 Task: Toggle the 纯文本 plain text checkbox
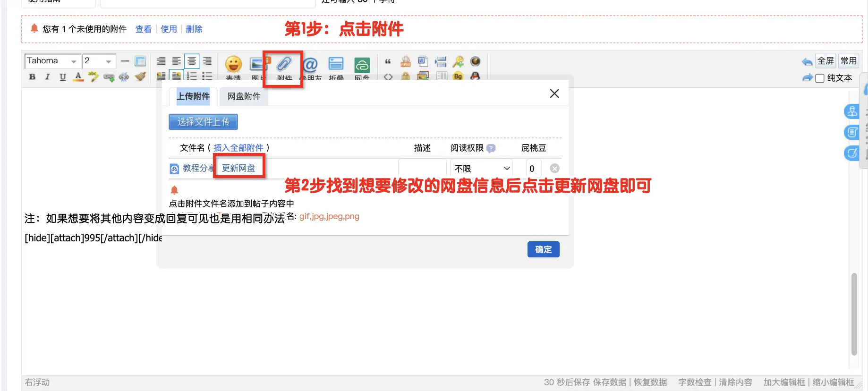point(820,78)
